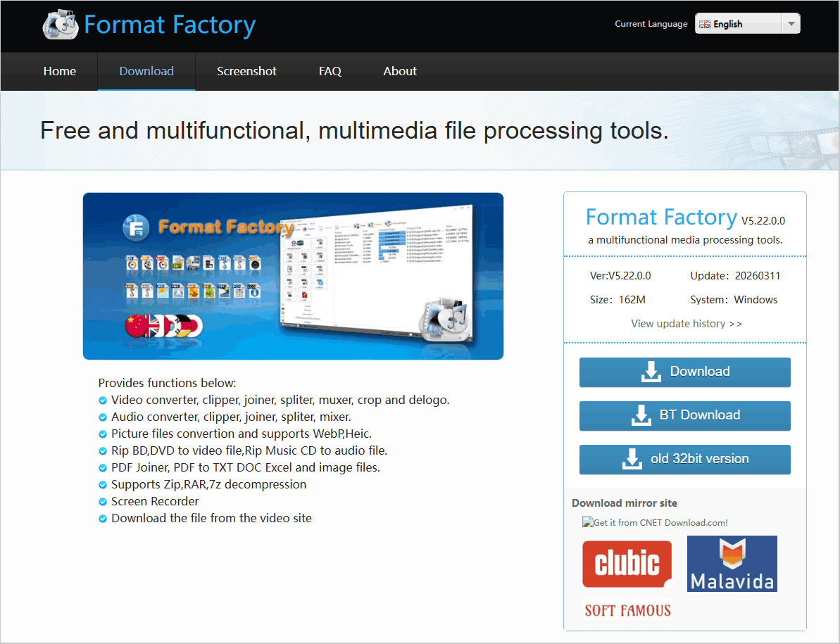
Task: Open the Current Language dropdown arrow
Action: point(791,23)
